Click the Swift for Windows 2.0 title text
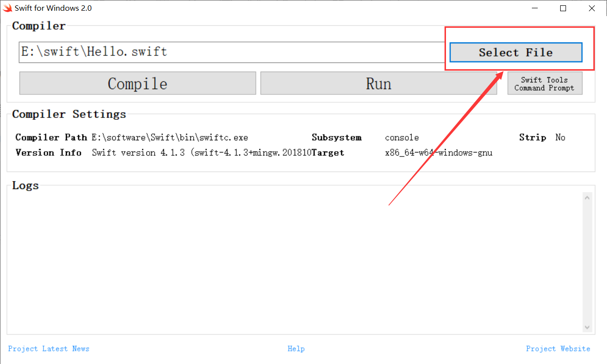 click(x=54, y=8)
